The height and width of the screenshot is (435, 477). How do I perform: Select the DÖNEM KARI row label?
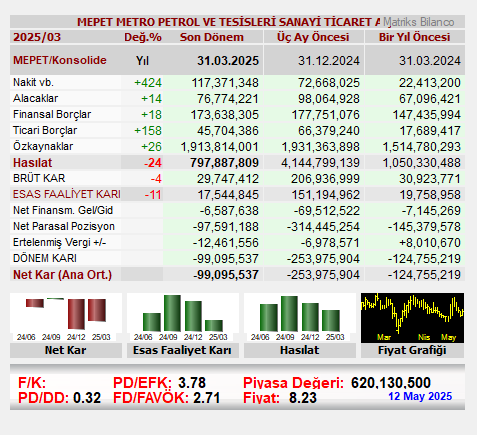[x=45, y=258]
